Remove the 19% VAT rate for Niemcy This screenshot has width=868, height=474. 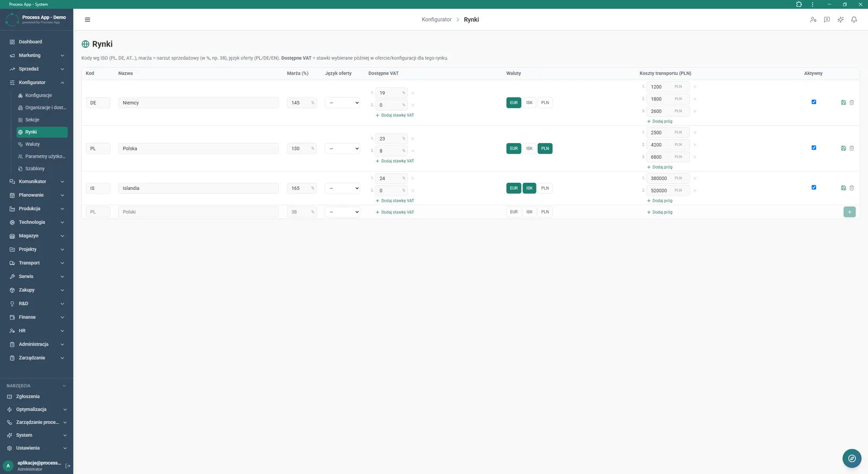tap(413, 93)
